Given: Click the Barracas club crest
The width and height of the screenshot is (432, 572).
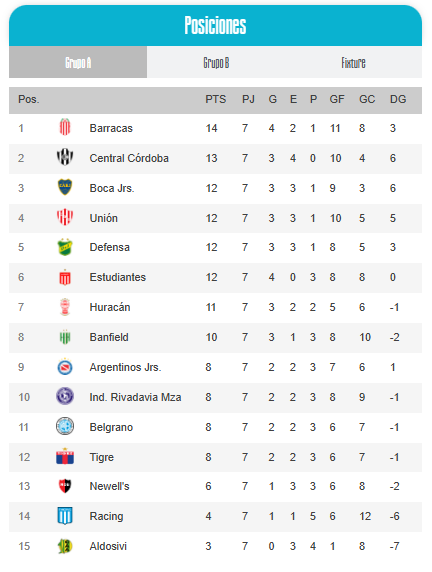Looking at the screenshot, I should [x=65, y=127].
